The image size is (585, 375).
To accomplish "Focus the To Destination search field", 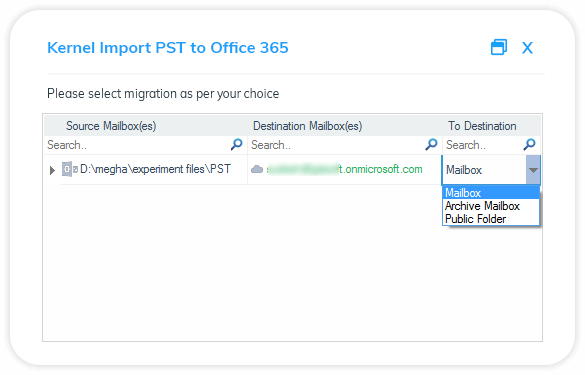I will (484, 145).
